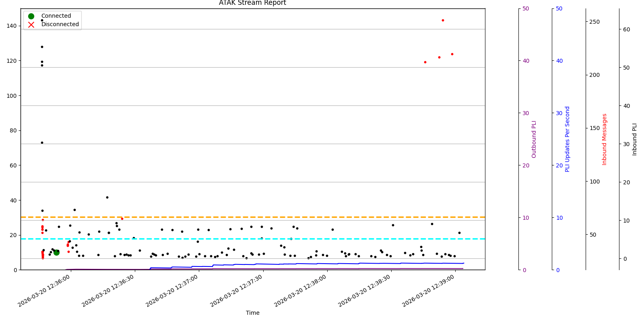Viewport: 644px width, 322px height.
Task: Click the ATAK Stream Report title
Action: pos(252,3)
